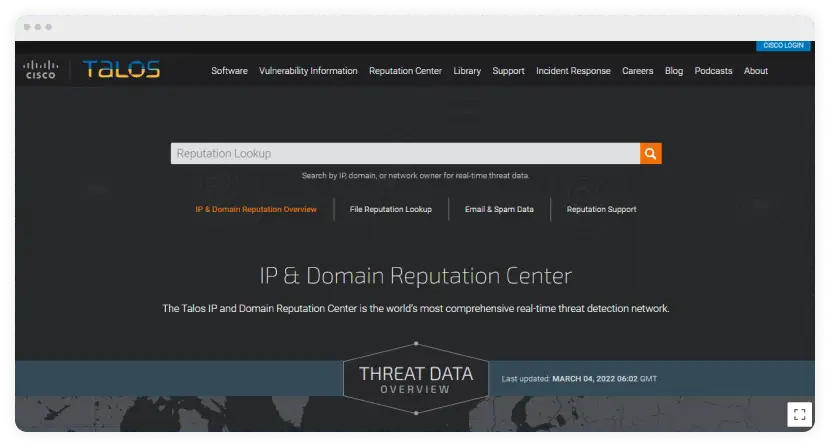Open the Library menu
The width and height of the screenshot is (830, 447).
[467, 70]
